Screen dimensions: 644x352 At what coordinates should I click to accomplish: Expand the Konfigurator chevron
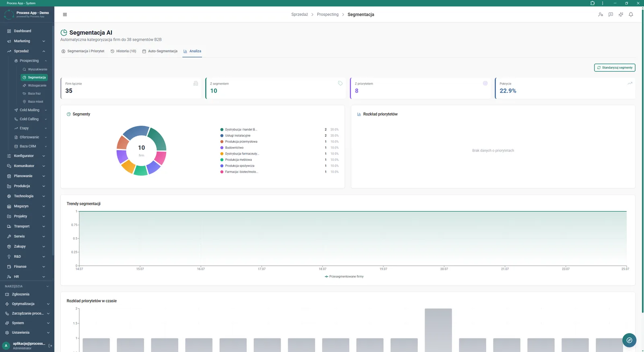(43, 156)
